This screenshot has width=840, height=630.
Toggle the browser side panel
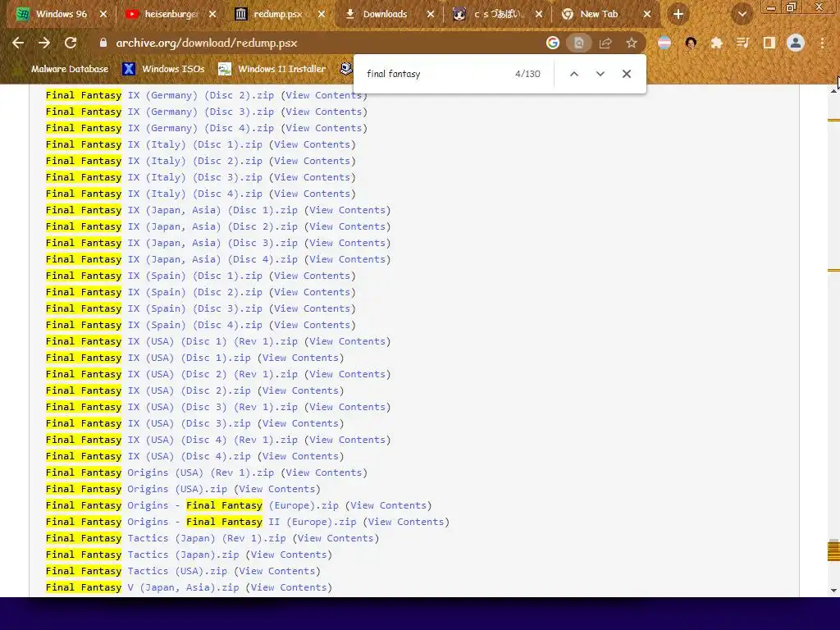769,43
